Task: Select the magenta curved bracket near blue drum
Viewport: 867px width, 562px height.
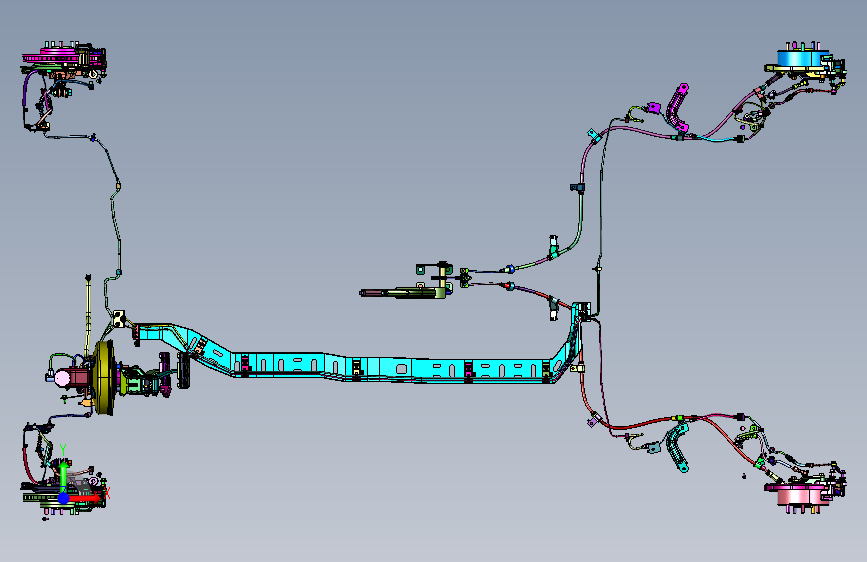Action: point(677,108)
